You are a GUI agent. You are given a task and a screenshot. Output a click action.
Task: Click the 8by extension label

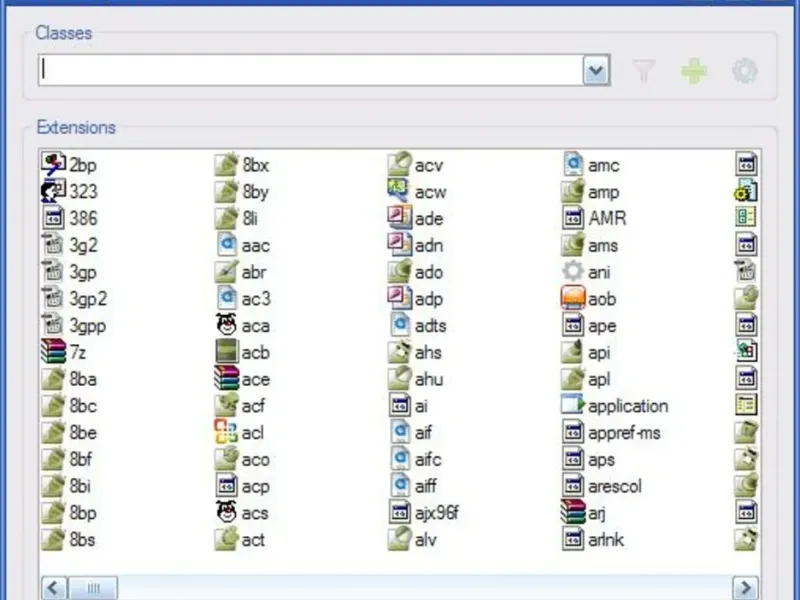pos(256,192)
